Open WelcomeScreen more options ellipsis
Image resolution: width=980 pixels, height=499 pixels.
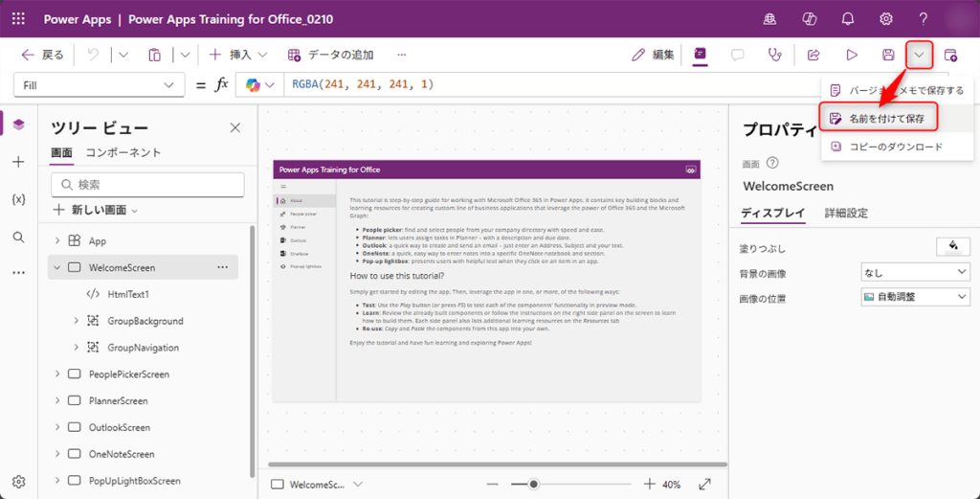click(x=222, y=267)
